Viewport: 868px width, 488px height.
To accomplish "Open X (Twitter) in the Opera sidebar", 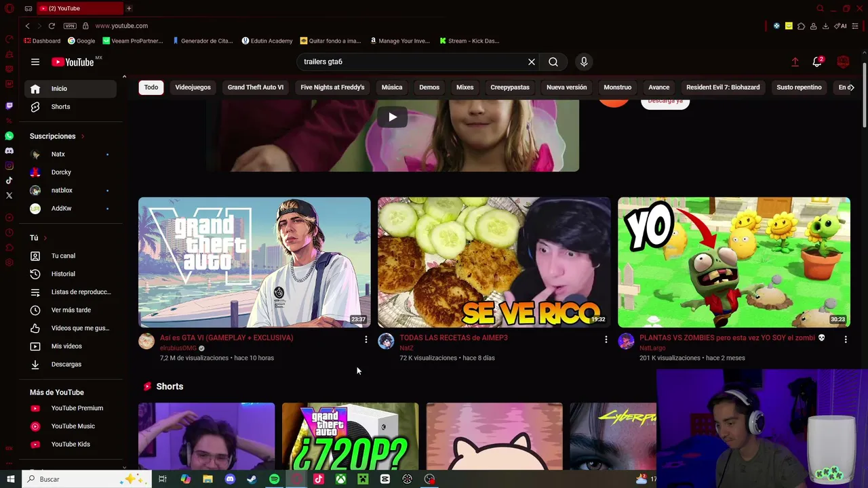I will (x=9, y=195).
